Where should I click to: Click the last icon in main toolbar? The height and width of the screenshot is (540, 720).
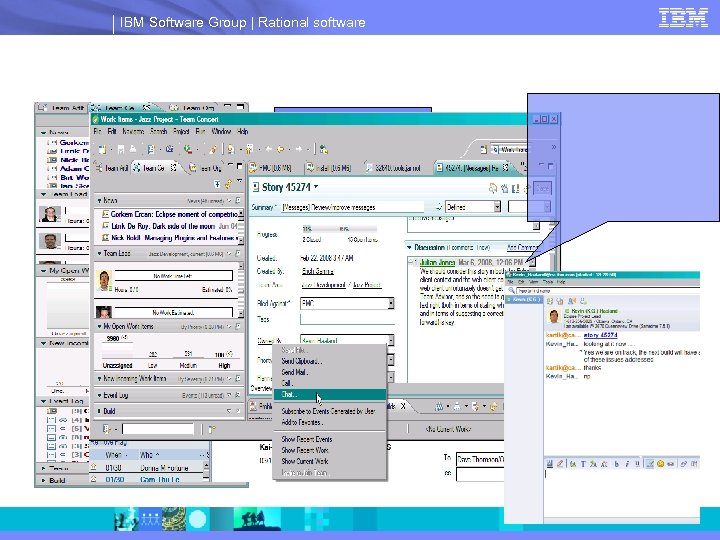(324, 149)
